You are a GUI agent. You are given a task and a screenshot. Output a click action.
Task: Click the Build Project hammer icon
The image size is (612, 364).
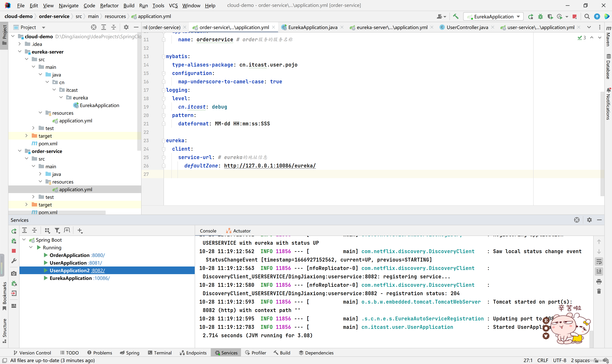456,16
